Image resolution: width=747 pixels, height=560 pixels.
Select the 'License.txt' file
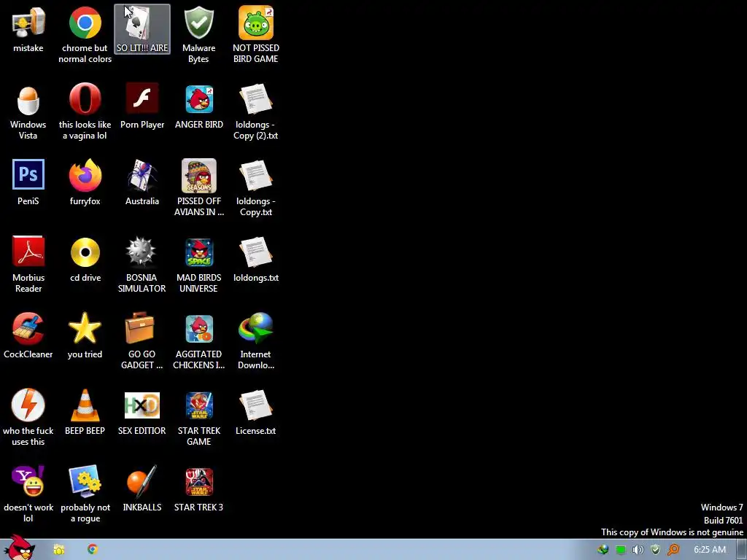tap(256, 413)
